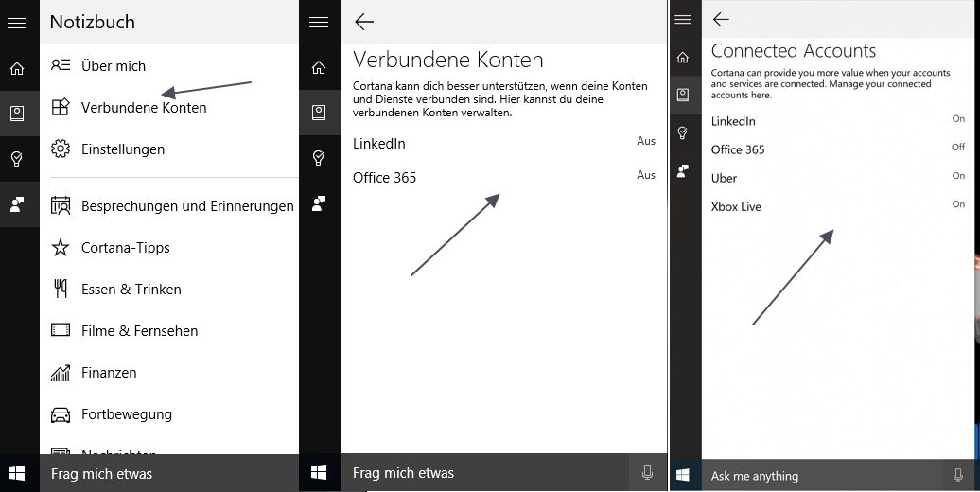Click On status next to Uber
The image size is (980, 492).
tap(958, 176)
